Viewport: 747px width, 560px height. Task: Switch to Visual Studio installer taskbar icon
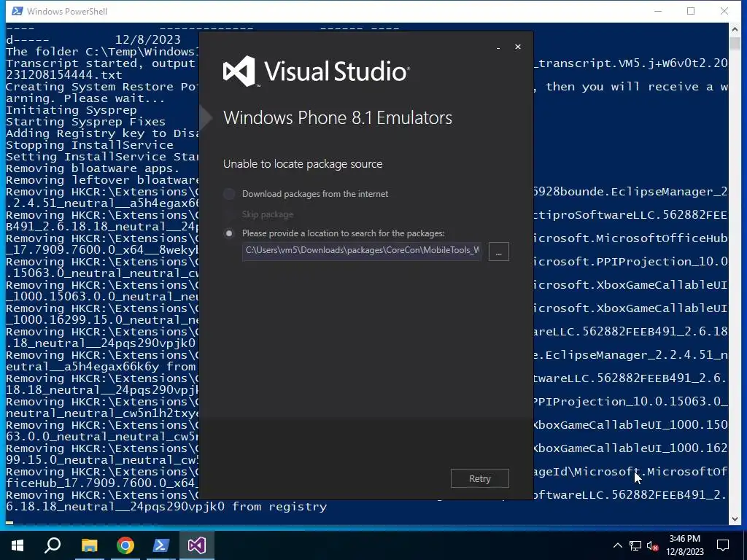click(197, 545)
